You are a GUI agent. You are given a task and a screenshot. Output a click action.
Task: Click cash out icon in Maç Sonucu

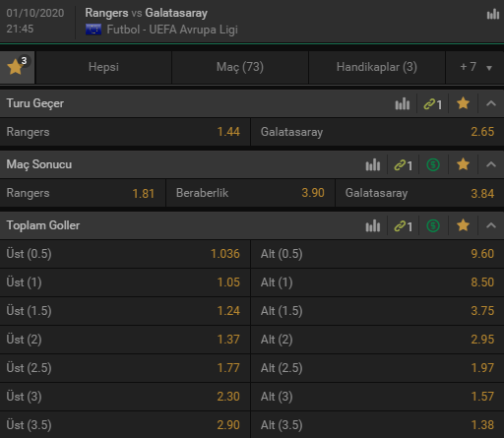[433, 164]
